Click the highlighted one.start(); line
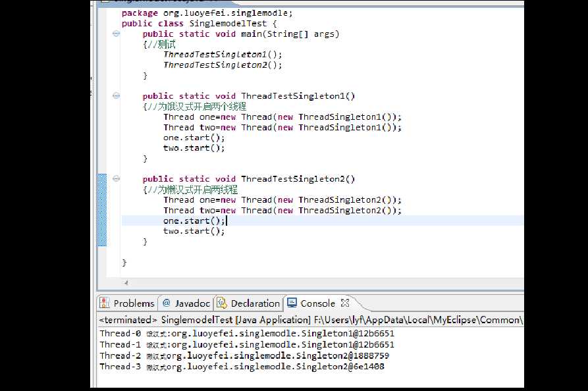 coord(323,221)
